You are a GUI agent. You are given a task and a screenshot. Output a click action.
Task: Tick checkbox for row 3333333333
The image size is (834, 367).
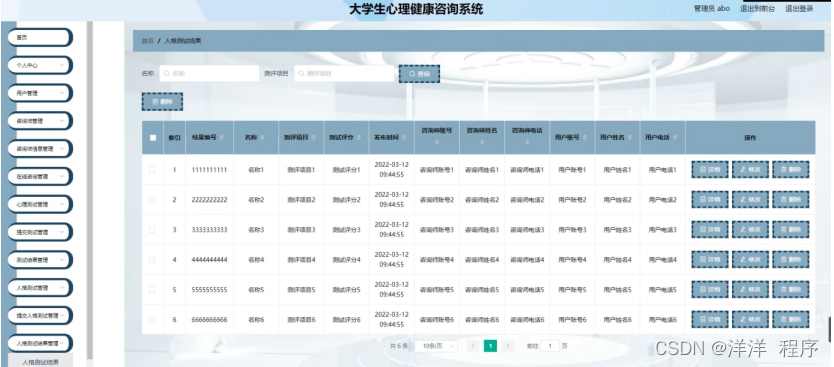(153, 230)
